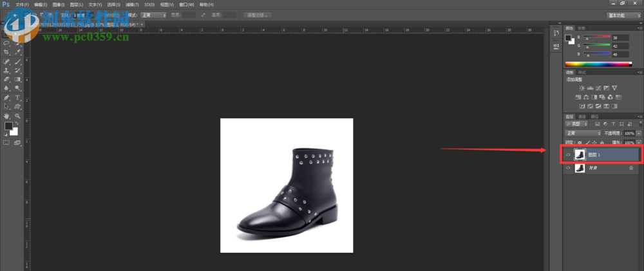Screen dimensions: 644x271
Task: Open the 图像(I) menu
Action: [58, 5]
